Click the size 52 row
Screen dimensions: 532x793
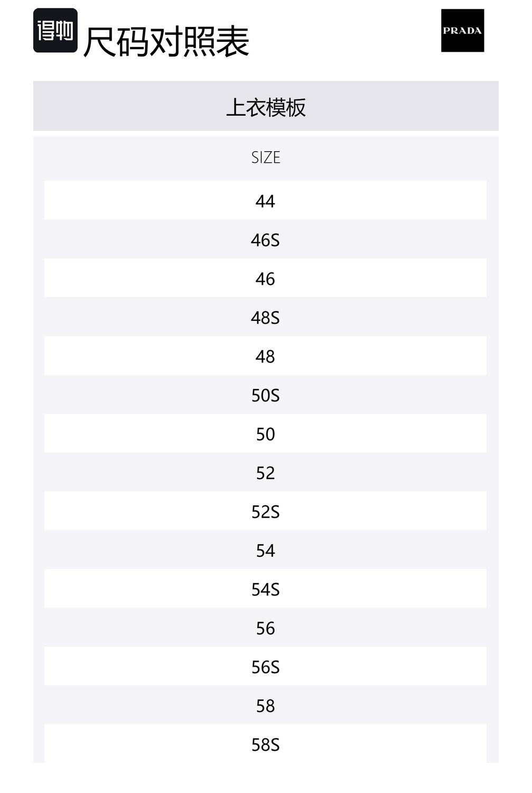265,473
